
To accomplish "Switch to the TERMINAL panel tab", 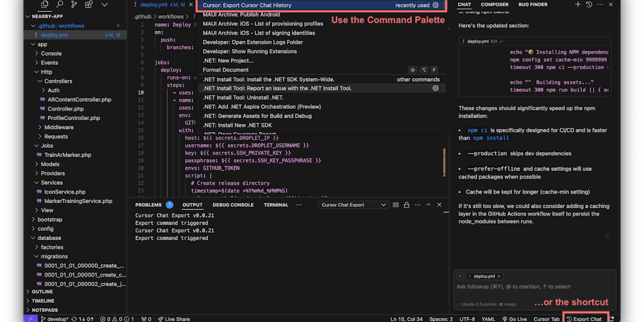I will pos(275,205).
